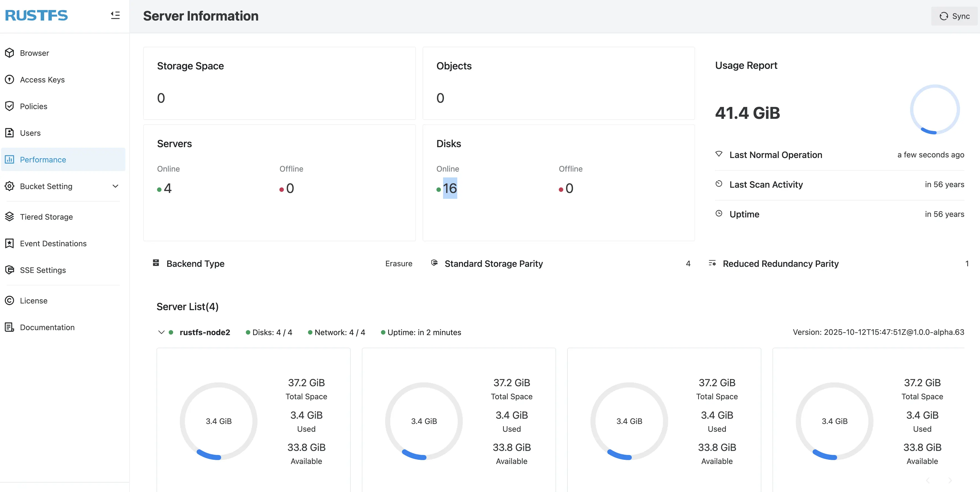Open the Documentation menu item
Screen dimensions: 980x492
47,327
